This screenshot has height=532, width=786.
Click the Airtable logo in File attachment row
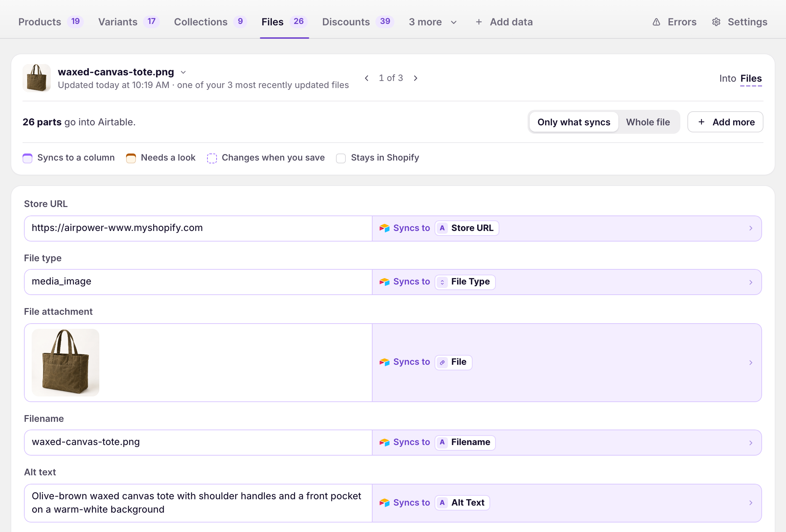click(384, 362)
